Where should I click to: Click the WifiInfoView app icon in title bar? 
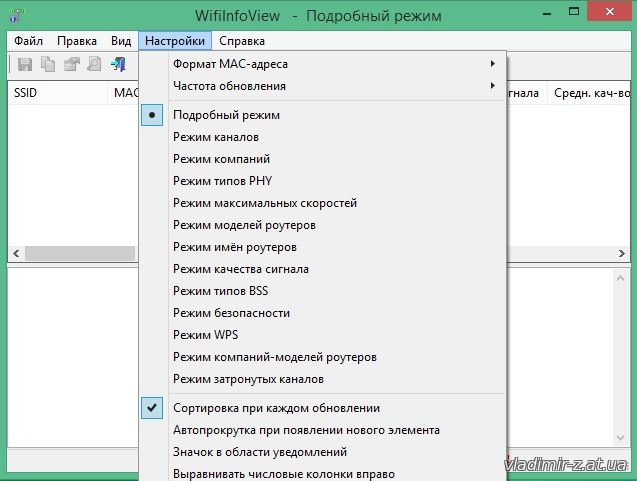[x=17, y=15]
